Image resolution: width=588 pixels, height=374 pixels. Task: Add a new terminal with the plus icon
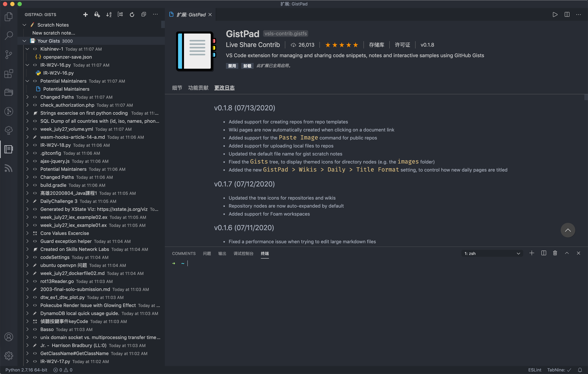pyautogui.click(x=532, y=253)
